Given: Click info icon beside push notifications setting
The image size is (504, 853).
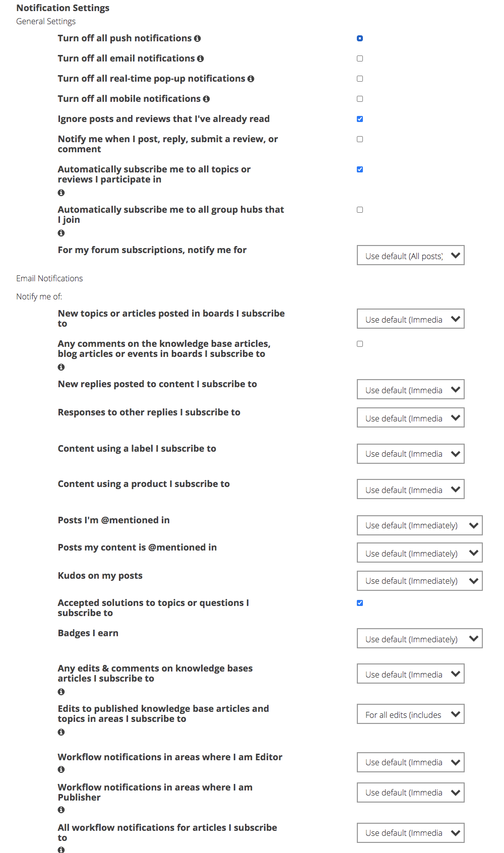Looking at the screenshot, I should 198,38.
